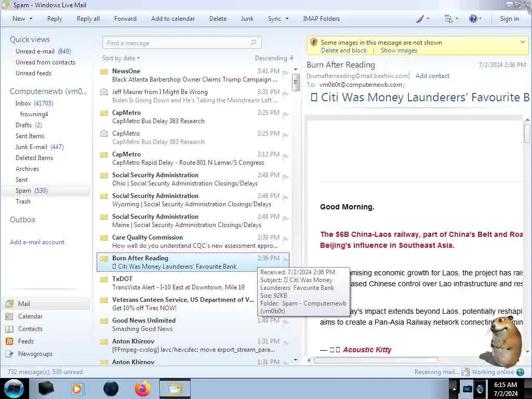The height and width of the screenshot is (399, 532).
Task: Flag the Jeff Maurer message
Action: point(286,94)
